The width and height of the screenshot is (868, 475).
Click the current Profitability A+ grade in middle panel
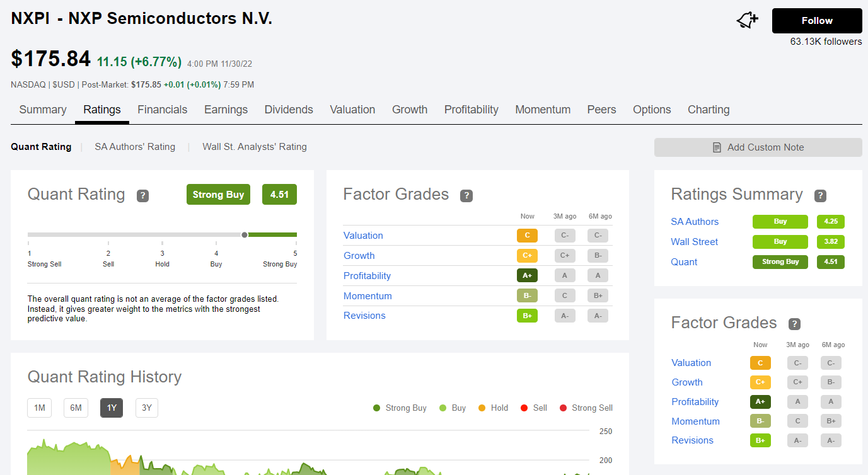[x=527, y=276]
